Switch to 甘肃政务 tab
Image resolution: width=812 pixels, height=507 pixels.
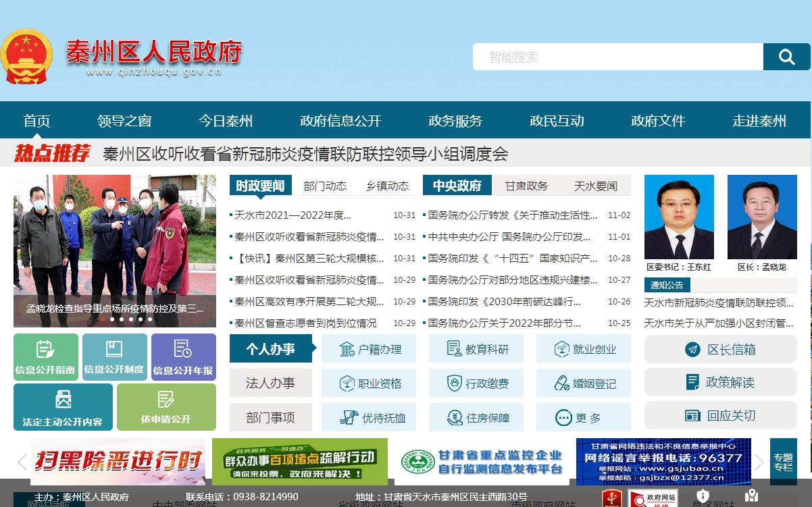(x=526, y=186)
